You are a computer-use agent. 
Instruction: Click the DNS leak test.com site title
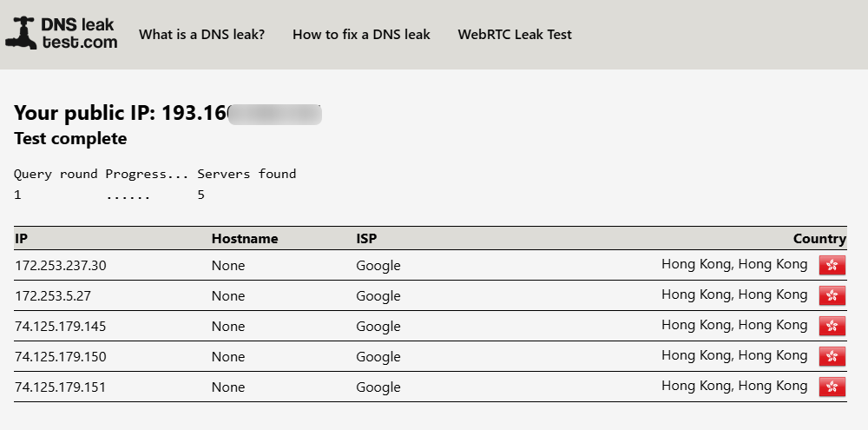pyautogui.click(x=79, y=33)
